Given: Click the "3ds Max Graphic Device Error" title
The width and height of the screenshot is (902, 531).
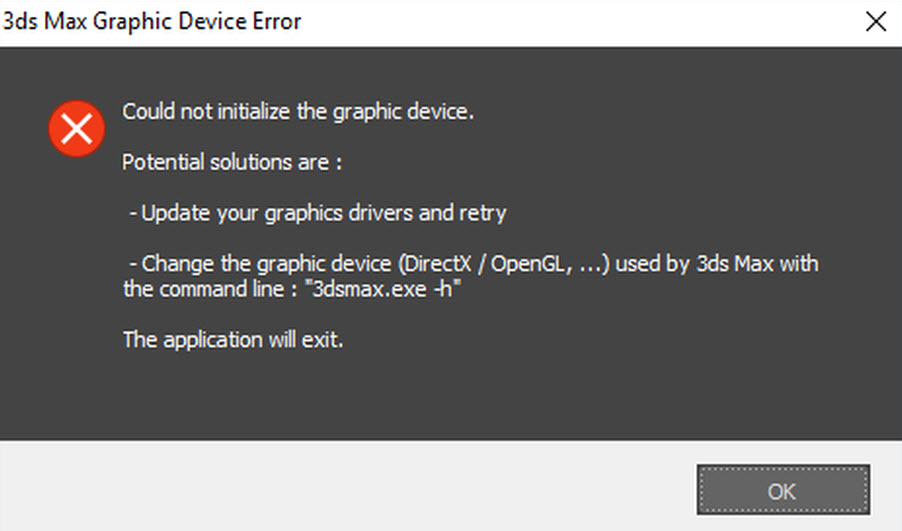Looking at the screenshot, I should [x=152, y=21].
